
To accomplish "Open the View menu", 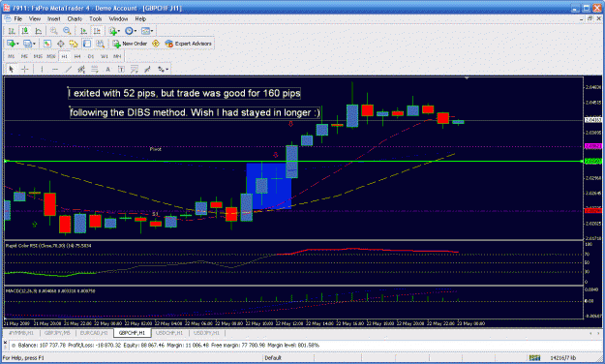I will 35,19.
